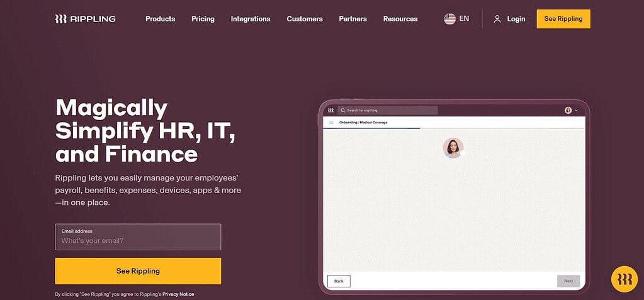Open the Integrations menu item
The image size is (644, 300).
point(251,19)
